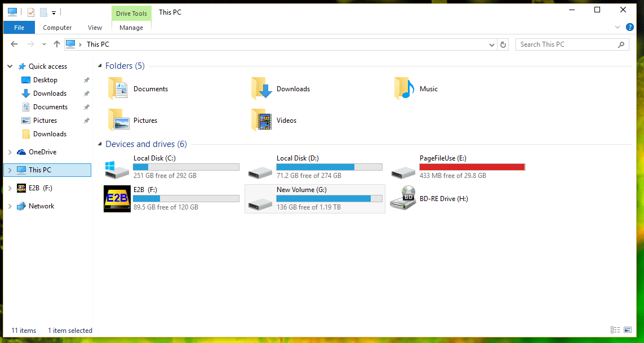Switch to Details view via status bar icon
The width and height of the screenshot is (644, 343).
pyautogui.click(x=615, y=329)
